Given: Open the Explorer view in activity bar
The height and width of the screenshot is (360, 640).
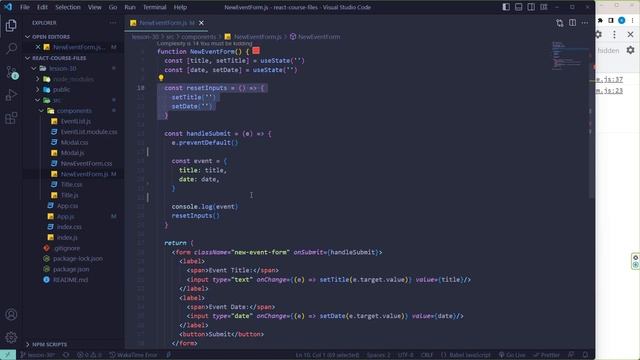Looking at the screenshot, I should [11, 26].
